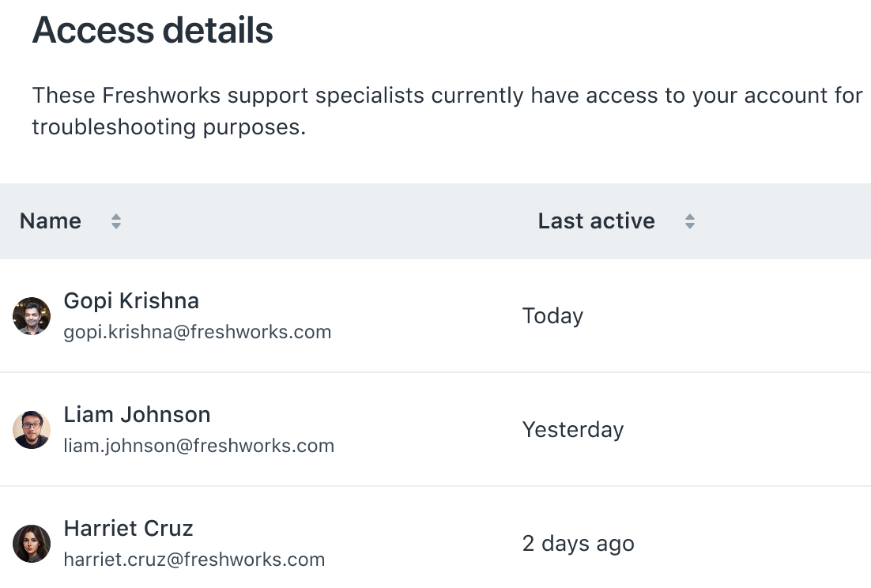
Task: Open the Harriet Cruz name entry
Action: point(128,529)
